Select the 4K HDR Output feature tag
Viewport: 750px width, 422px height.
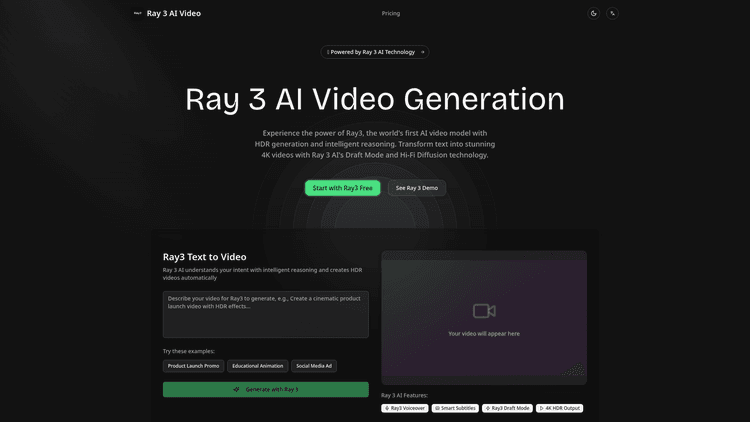coord(559,408)
